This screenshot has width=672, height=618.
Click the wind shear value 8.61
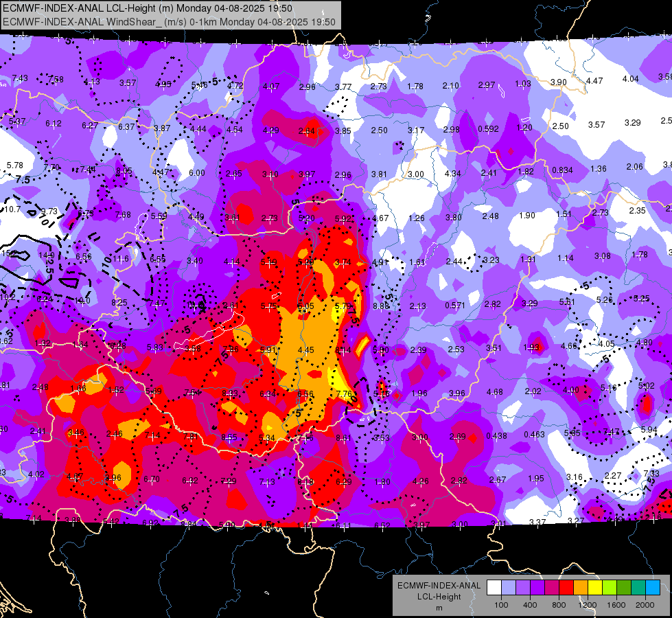pos(344,438)
